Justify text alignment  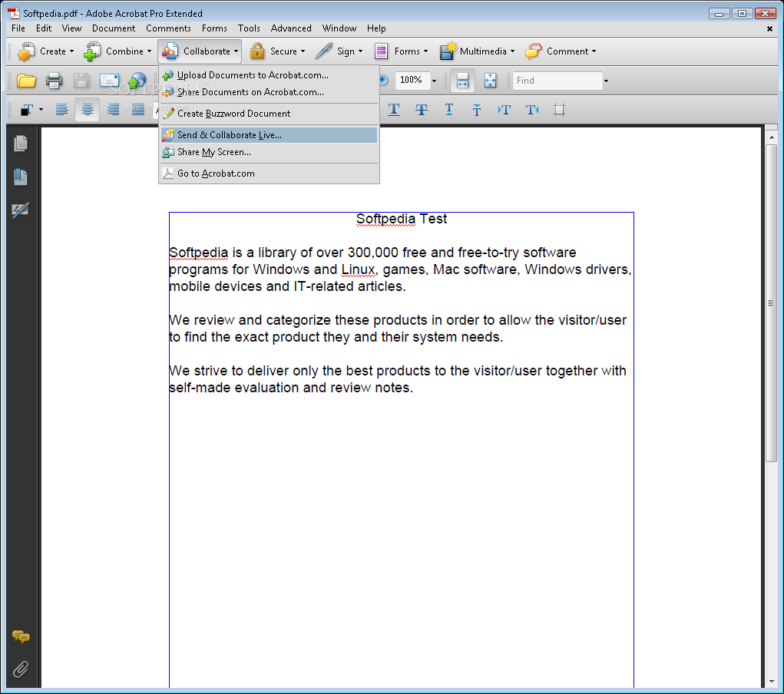(138, 110)
